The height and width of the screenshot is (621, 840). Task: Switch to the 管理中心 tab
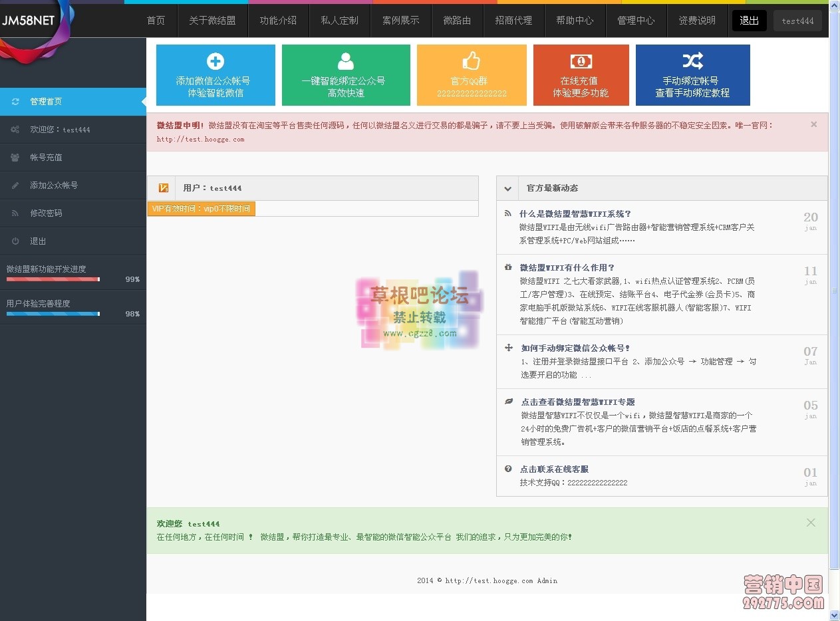[636, 21]
